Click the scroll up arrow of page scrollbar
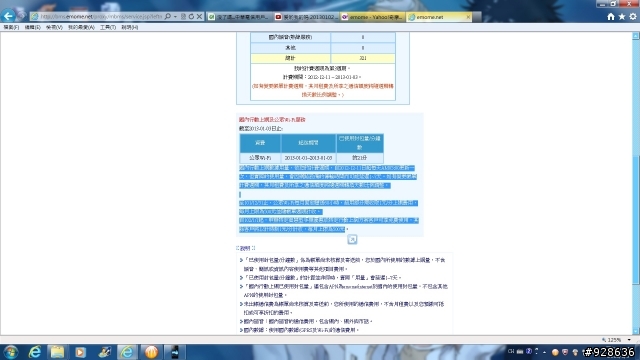The width and height of the screenshot is (640, 360). point(636,36)
